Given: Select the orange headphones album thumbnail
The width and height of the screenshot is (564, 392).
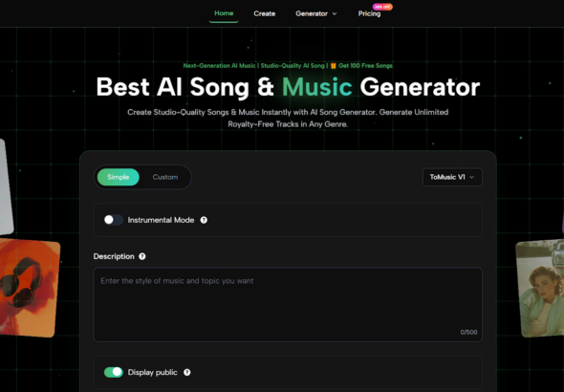Looking at the screenshot, I should point(28,288).
